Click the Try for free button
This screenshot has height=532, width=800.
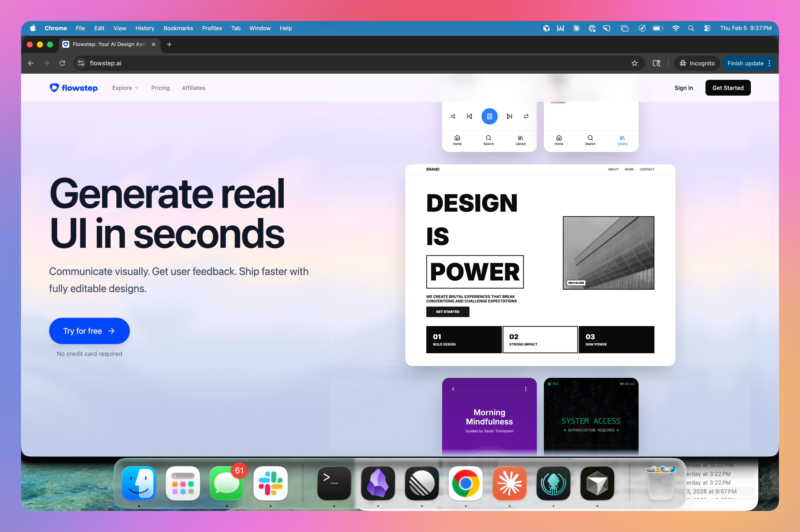coord(89,331)
